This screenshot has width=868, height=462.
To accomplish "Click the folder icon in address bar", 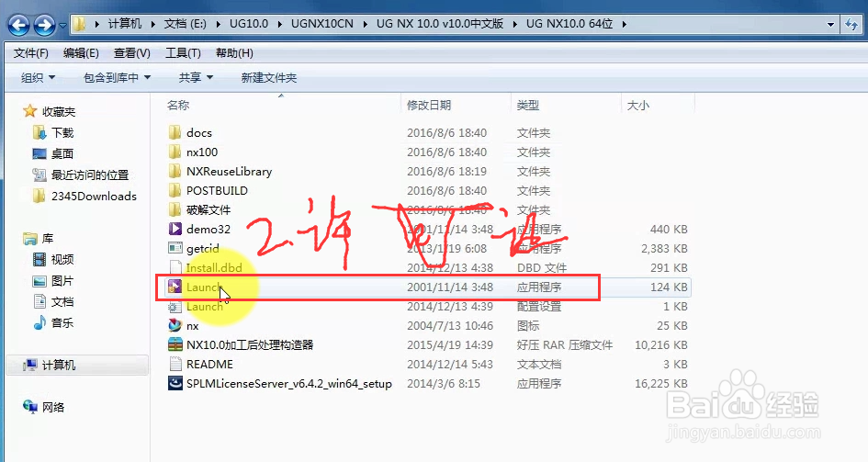I will pos(80,24).
